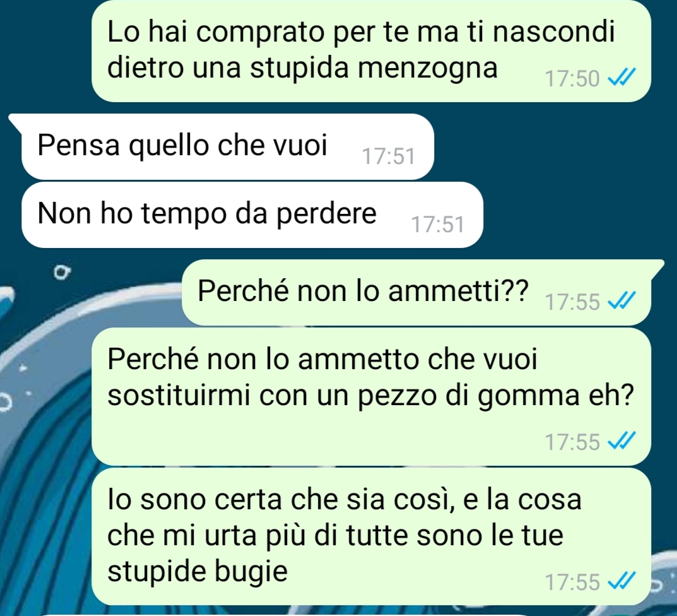The image size is (677, 616).
Task: Click the read checkmarks on the 'pezzo di gomma' message
Action: [x=621, y=441]
